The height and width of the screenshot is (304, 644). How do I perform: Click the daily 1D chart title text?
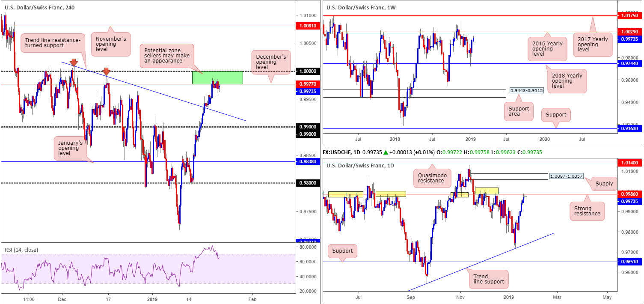pyautogui.click(x=361, y=166)
